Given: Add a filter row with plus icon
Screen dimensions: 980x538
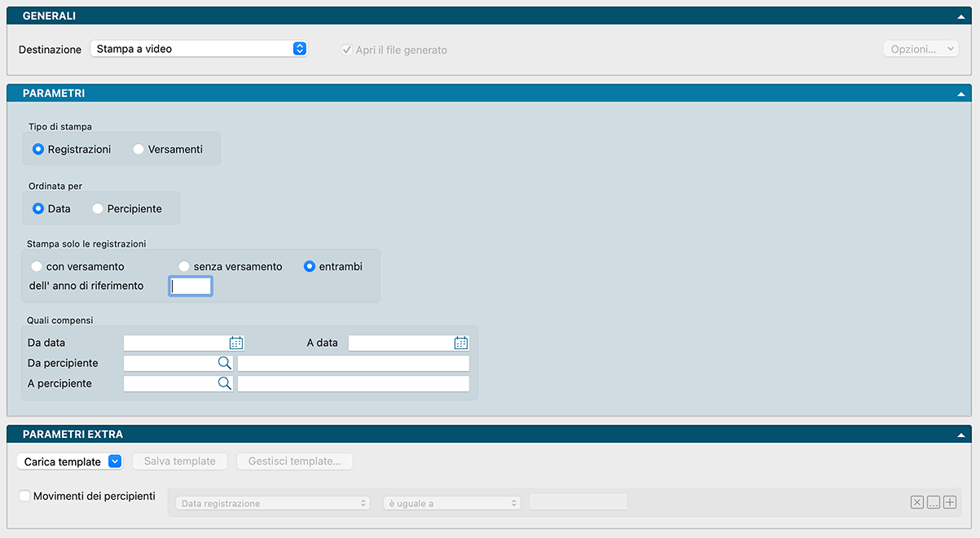Looking at the screenshot, I should pyautogui.click(x=950, y=502).
